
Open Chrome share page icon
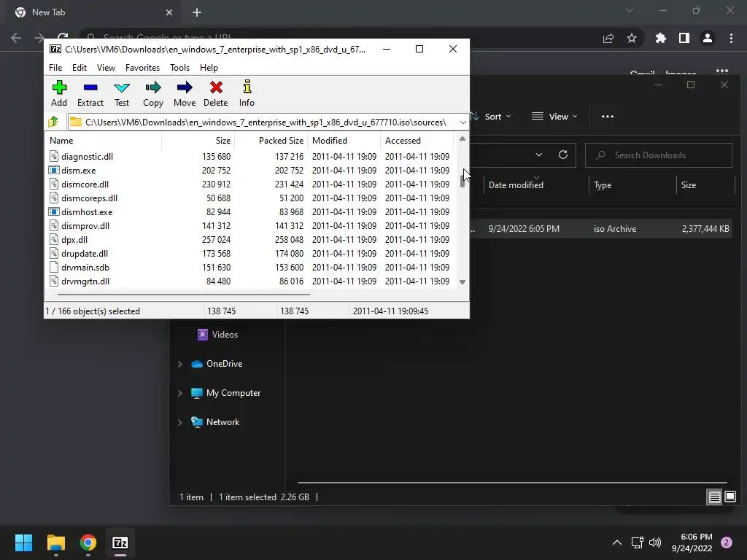pos(608,38)
